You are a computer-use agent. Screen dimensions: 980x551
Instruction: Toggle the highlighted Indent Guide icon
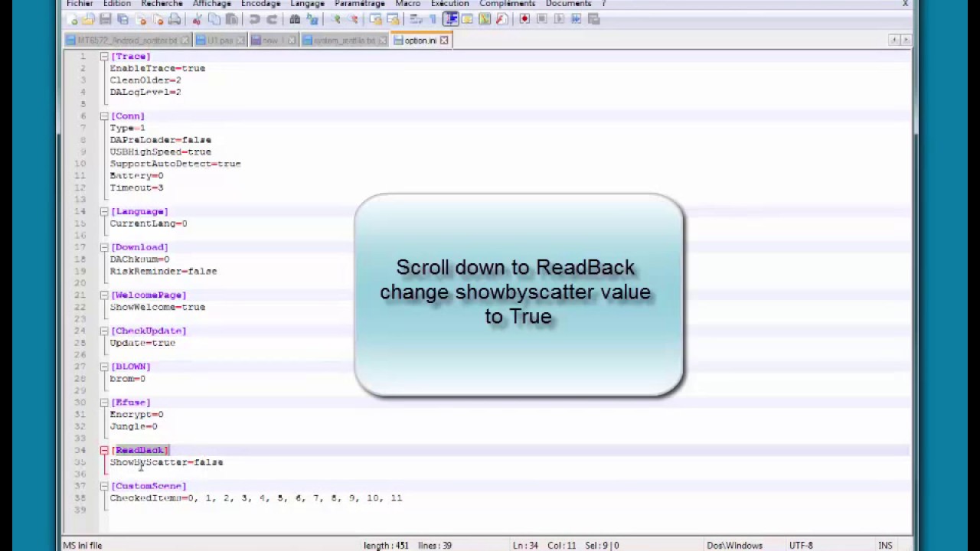(x=452, y=19)
